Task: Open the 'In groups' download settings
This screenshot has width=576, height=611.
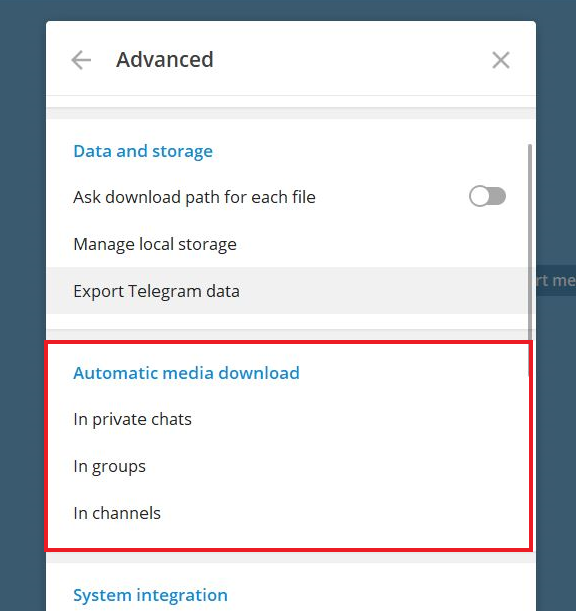Action: 288,466
